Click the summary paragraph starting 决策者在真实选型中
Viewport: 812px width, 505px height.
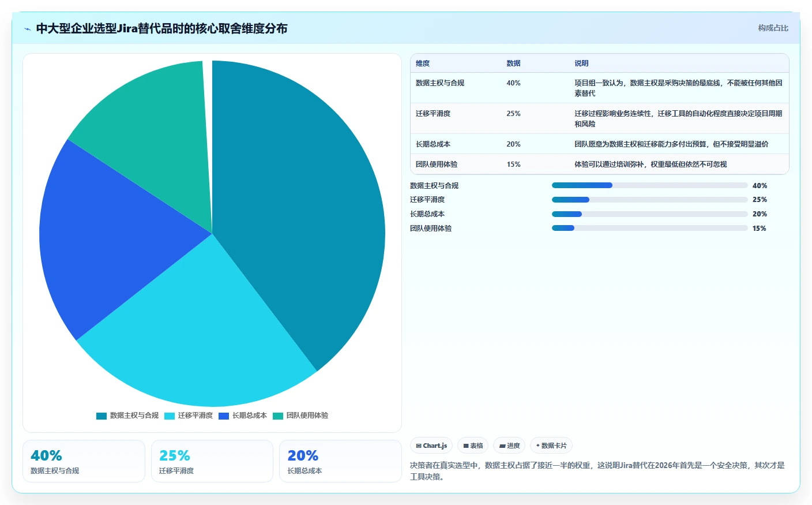pos(597,471)
